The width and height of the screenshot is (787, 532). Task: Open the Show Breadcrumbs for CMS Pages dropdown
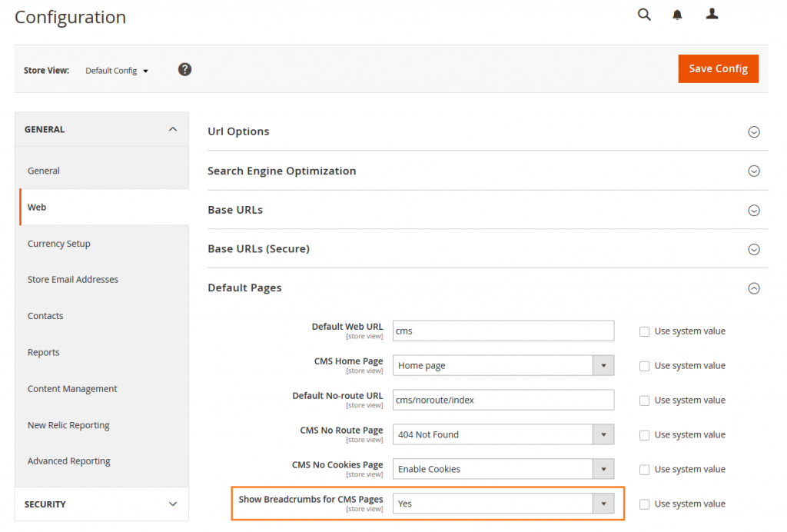503,504
